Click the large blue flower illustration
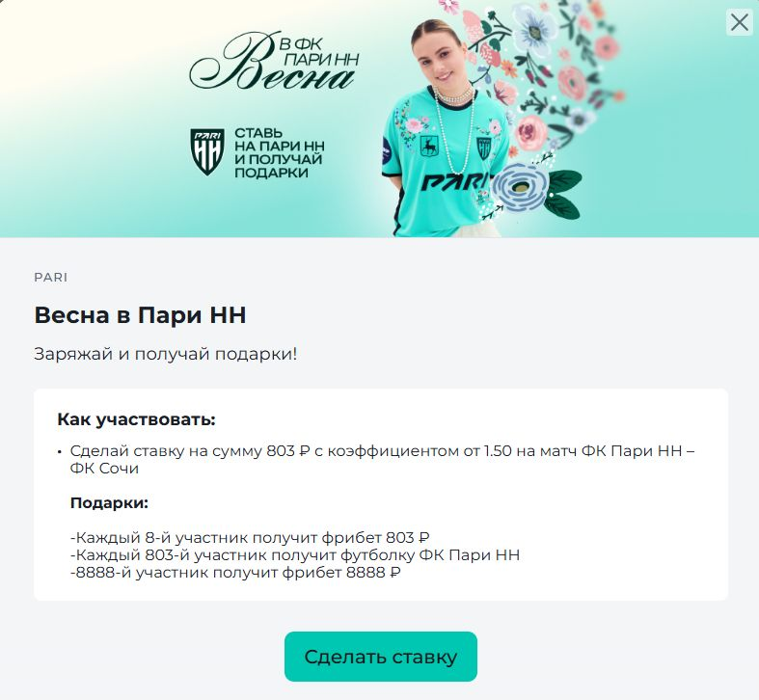This screenshot has height=700, width=759. click(x=523, y=186)
